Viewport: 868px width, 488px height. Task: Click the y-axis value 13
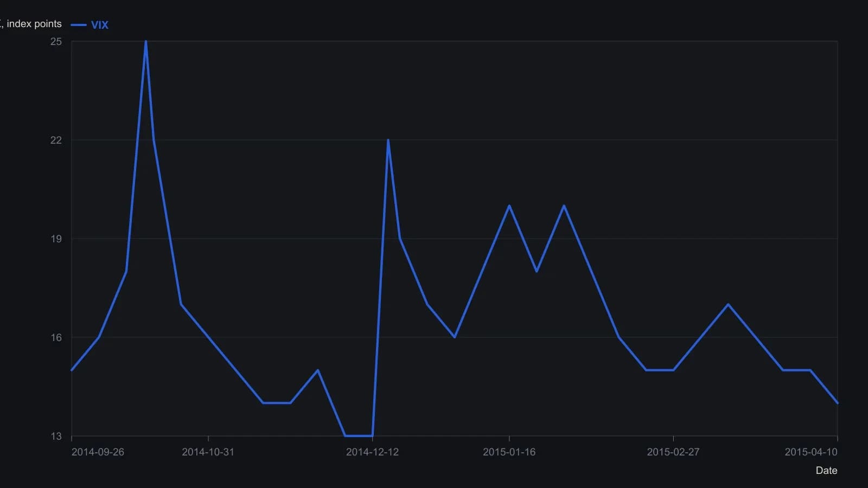point(56,436)
